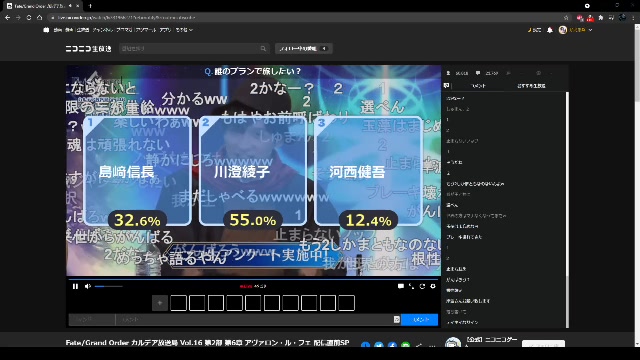The height and width of the screenshot is (360, 640).
Task: Open the browser home page
Action: (40, 18)
